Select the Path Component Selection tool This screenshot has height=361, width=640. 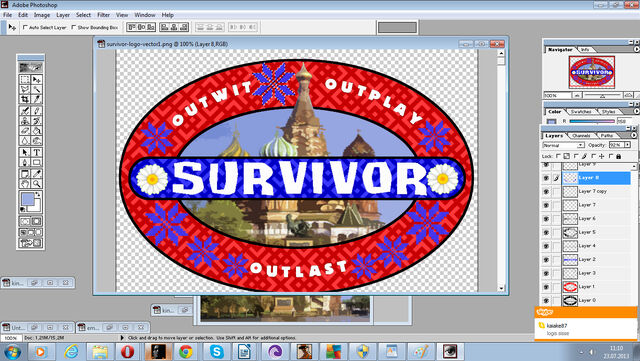tap(25, 152)
